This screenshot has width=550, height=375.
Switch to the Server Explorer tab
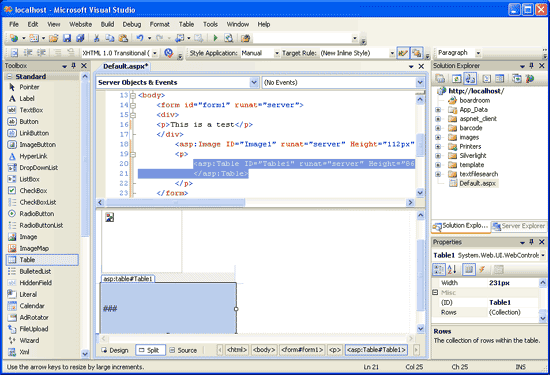tap(518, 226)
